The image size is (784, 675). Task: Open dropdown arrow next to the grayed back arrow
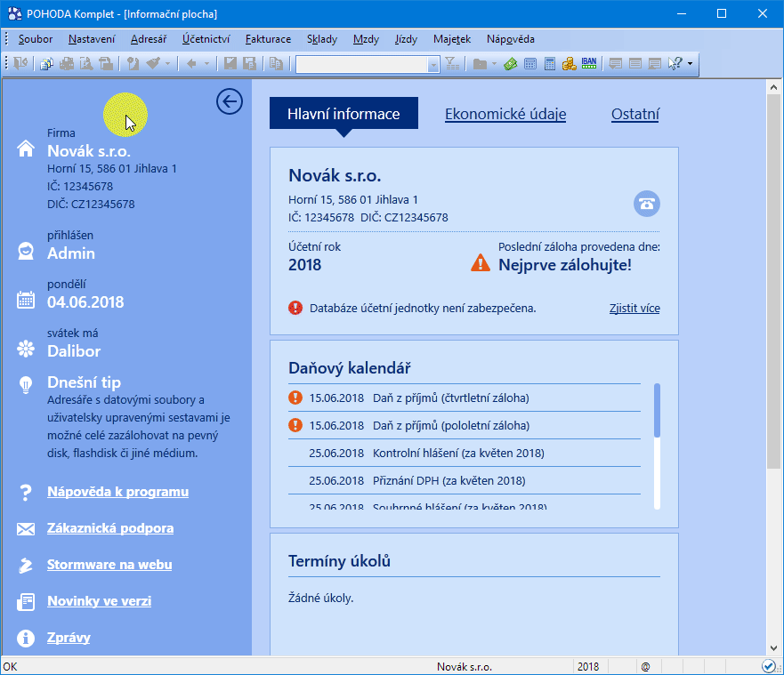point(206,64)
